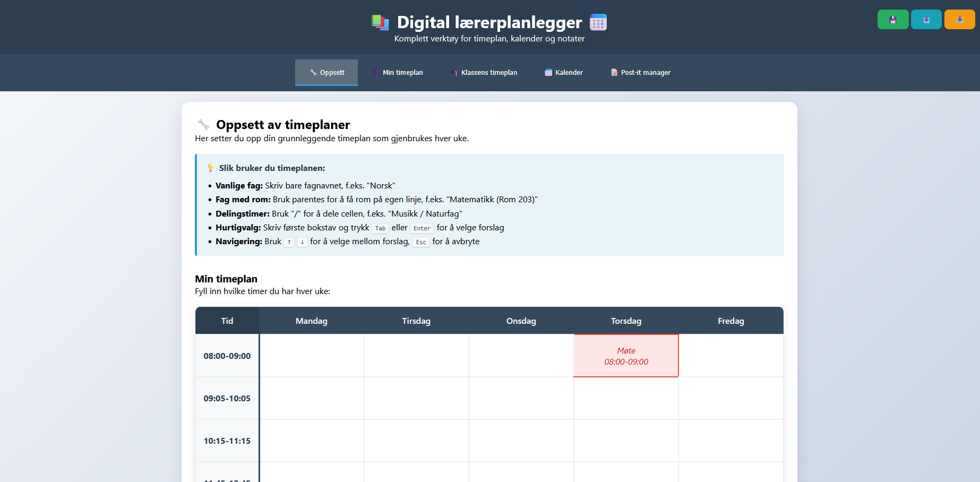The width and height of the screenshot is (980, 482).
Task: Click 'Fyll inn hvilke timer du har hver uke:'
Action: click(262, 291)
